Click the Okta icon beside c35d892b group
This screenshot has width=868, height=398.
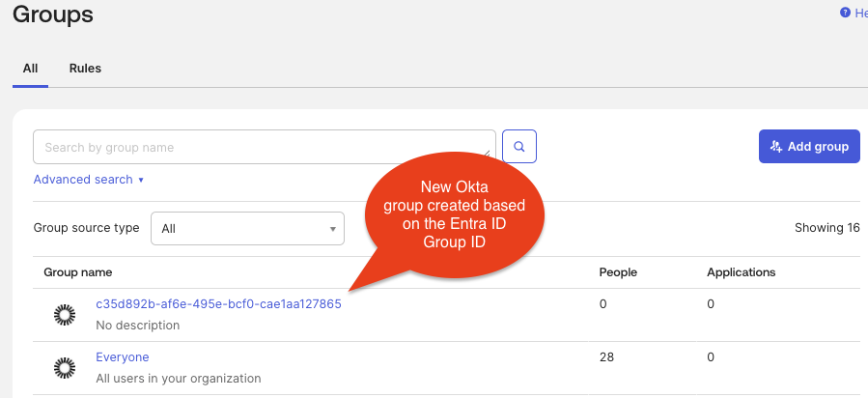click(x=65, y=314)
